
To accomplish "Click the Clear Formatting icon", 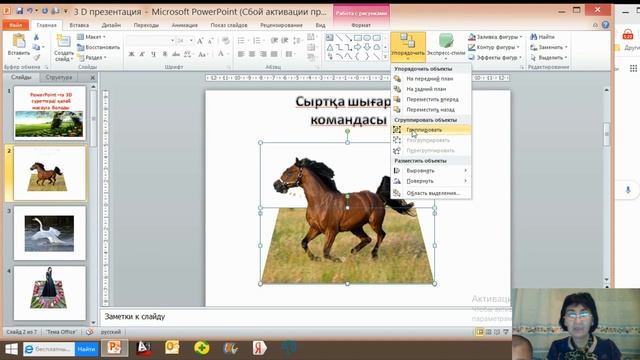I will pyautogui.click(x=225, y=41).
